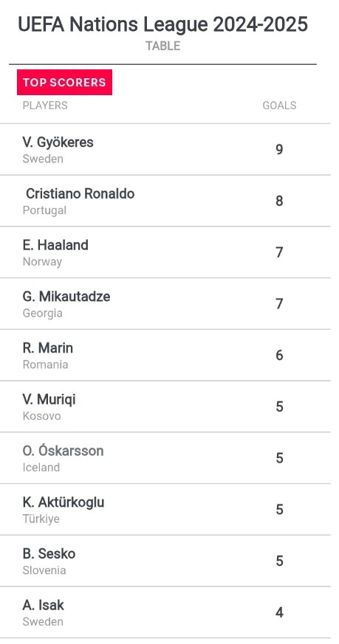
Task: Click Gyökeres's goal count of 9
Action: pos(279,150)
